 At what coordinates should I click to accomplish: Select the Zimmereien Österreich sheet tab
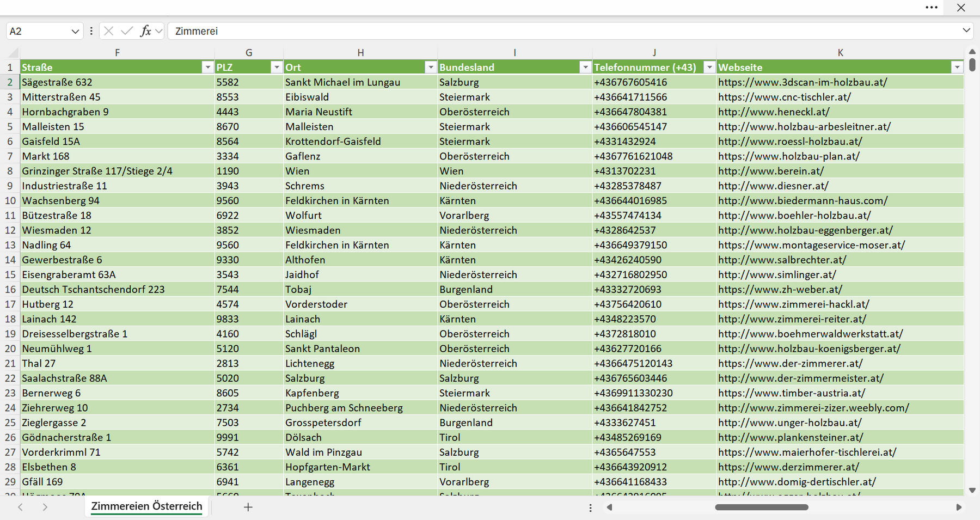pyautogui.click(x=146, y=506)
